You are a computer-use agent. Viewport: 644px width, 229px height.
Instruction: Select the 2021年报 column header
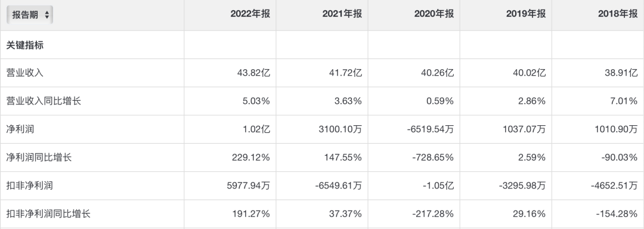click(x=342, y=14)
